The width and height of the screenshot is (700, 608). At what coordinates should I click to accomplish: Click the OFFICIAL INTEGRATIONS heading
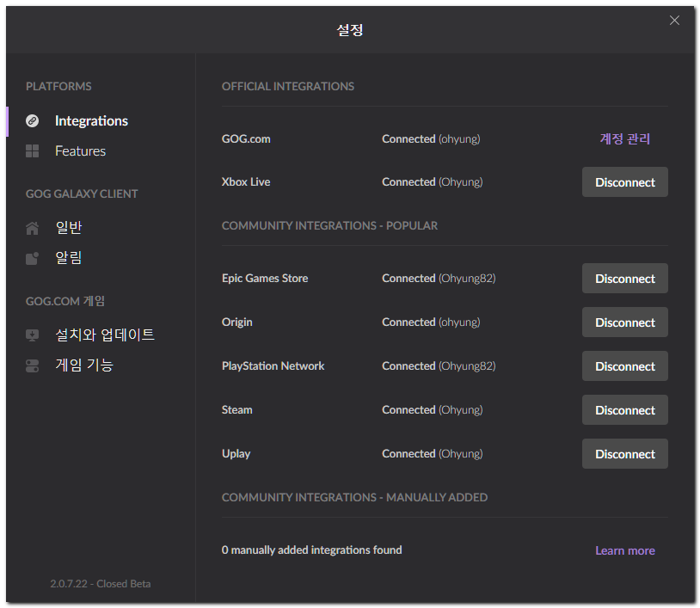click(x=288, y=86)
